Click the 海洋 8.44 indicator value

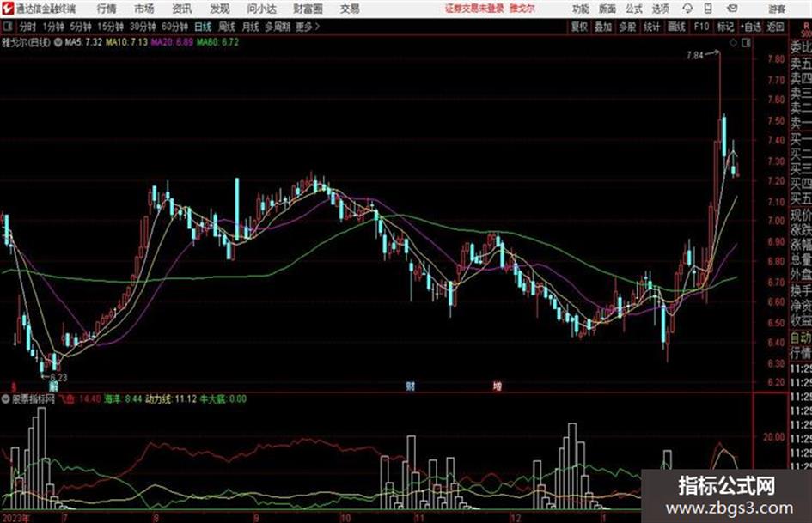(123, 399)
